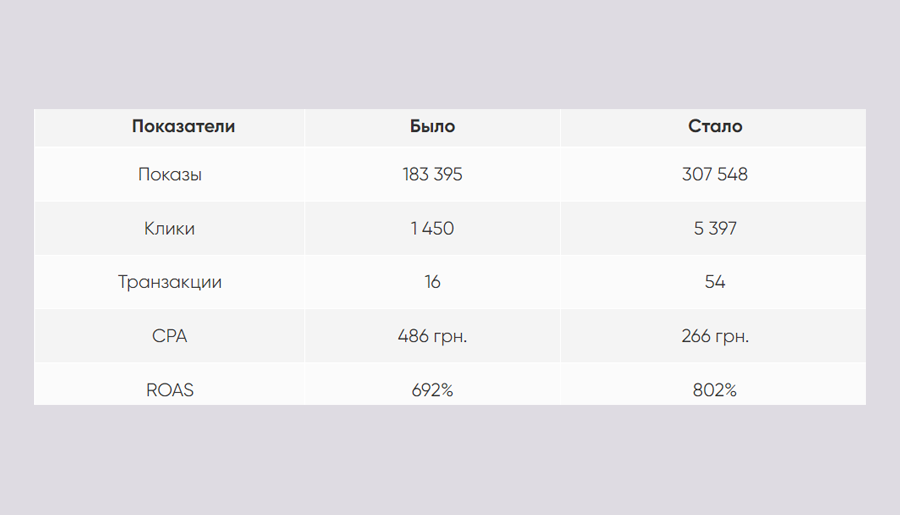Select the value 307 548
The width and height of the screenshot is (900, 515).
tap(715, 175)
